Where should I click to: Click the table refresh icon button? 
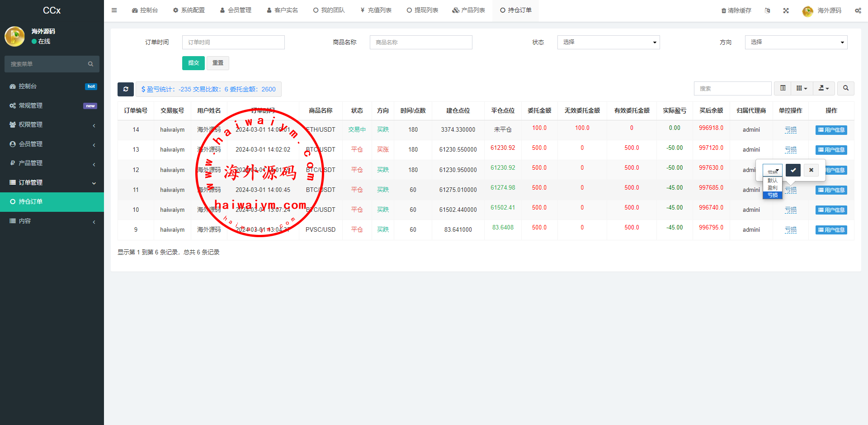[126, 89]
